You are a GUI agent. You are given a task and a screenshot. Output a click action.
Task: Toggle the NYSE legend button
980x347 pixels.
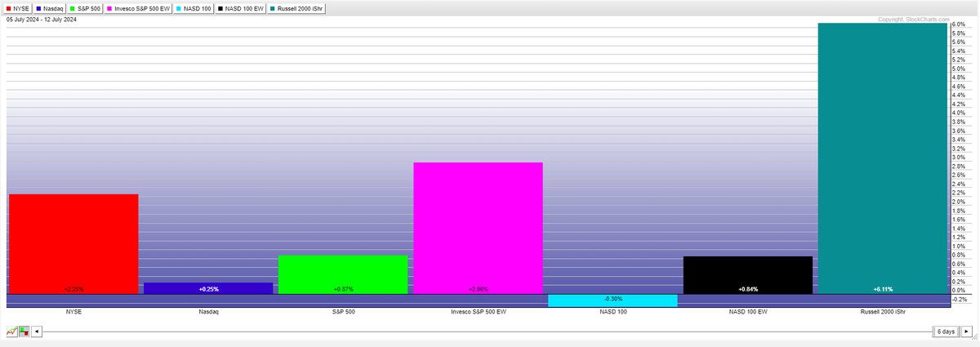coord(18,8)
